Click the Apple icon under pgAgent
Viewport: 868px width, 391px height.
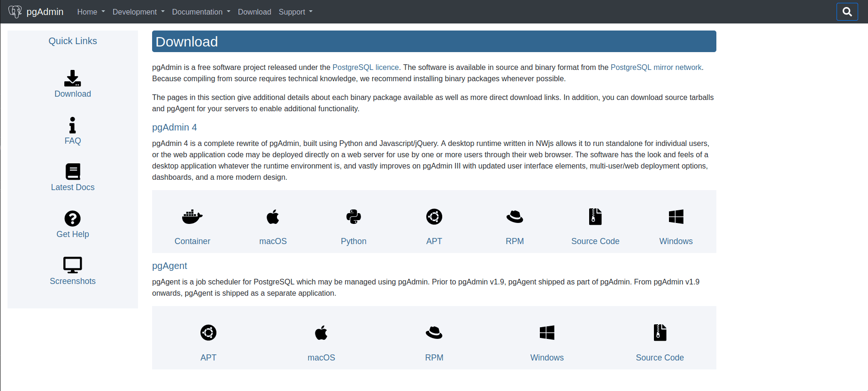coord(321,333)
